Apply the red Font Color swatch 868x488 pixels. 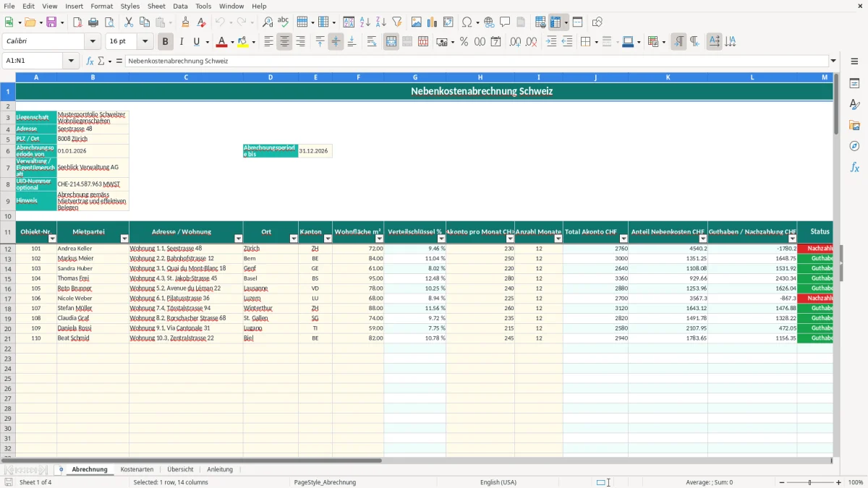click(x=222, y=42)
